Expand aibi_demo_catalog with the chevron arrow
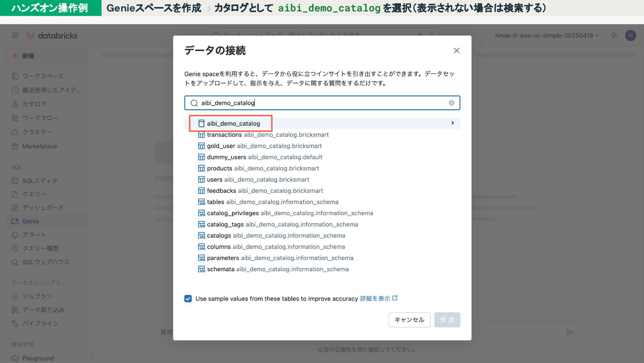This screenshot has width=644, height=363. tap(452, 123)
